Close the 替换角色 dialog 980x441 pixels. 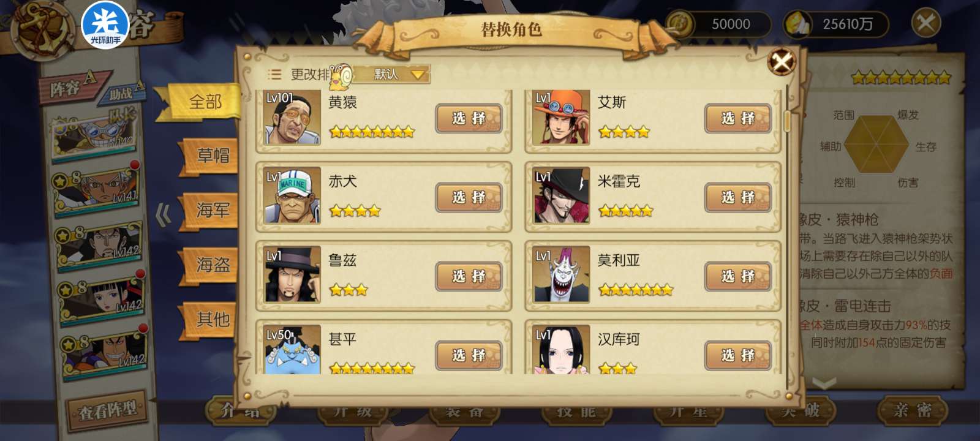click(x=782, y=62)
